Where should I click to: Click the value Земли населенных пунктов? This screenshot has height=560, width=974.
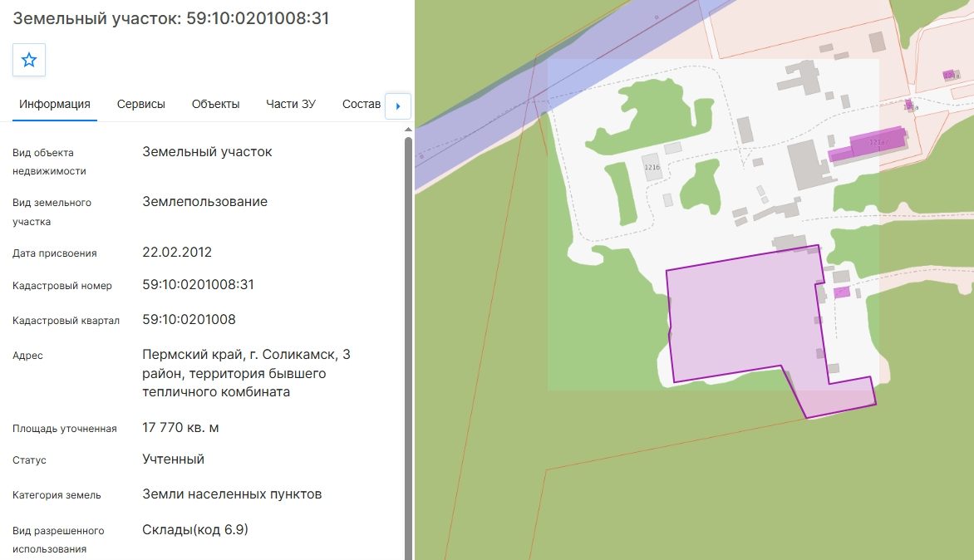(x=232, y=494)
